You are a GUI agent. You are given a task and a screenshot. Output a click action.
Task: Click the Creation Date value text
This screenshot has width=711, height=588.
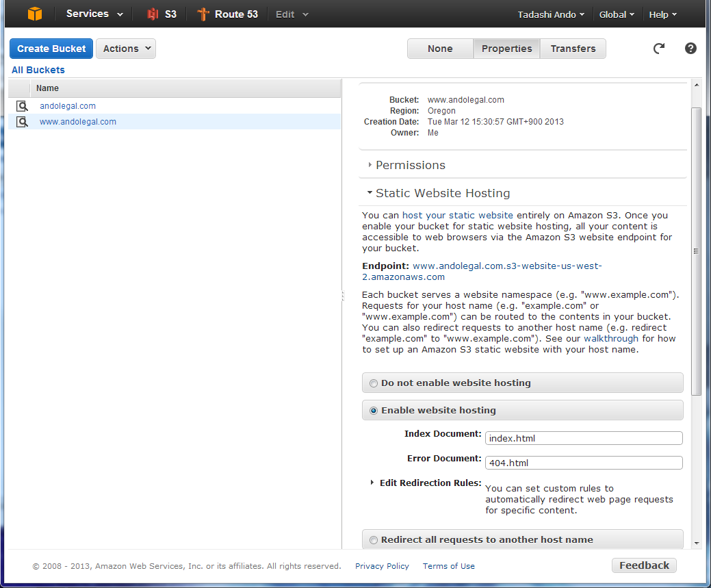(x=495, y=122)
